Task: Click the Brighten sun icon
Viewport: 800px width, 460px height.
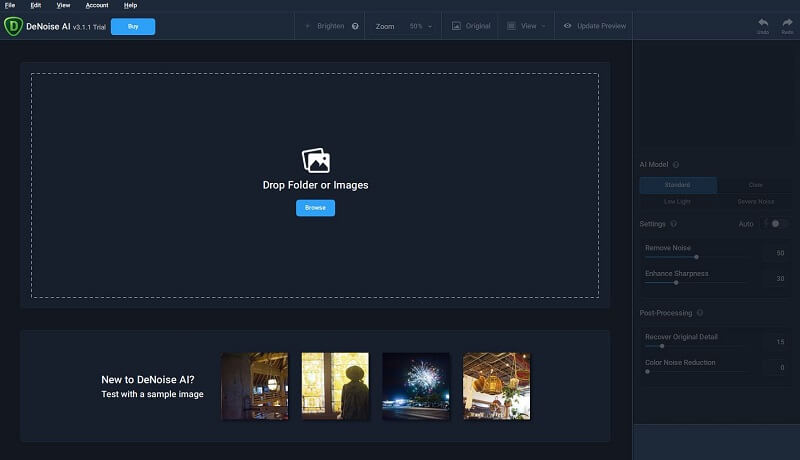Action: tap(307, 26)
